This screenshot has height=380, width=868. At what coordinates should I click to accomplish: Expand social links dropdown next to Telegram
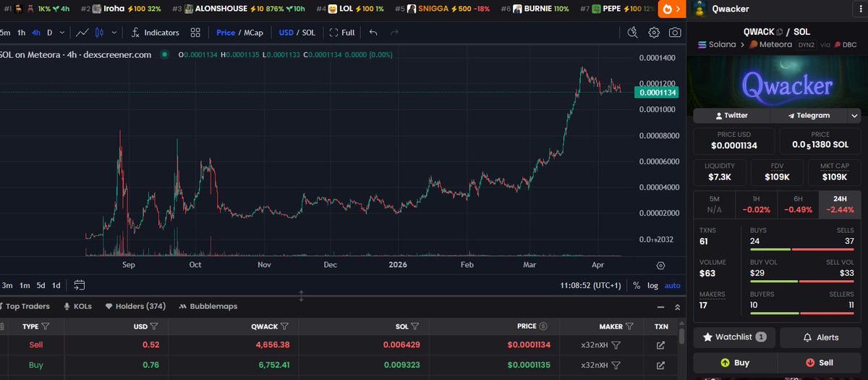[x=854, y=115]
